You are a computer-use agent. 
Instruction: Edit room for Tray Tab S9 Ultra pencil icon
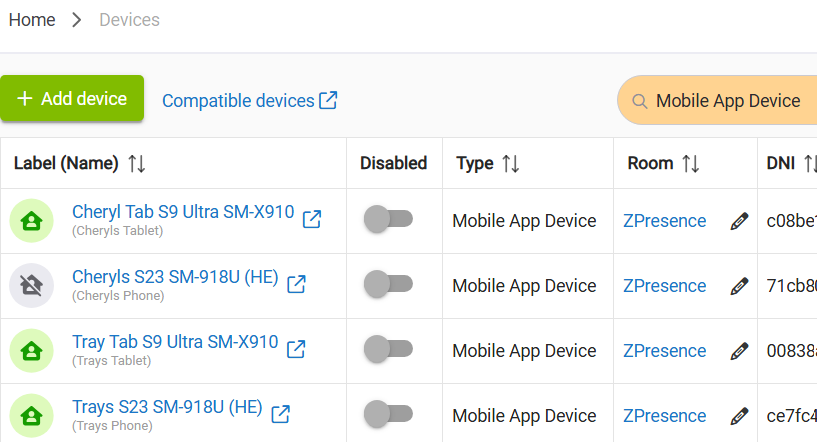pos(739,351)
